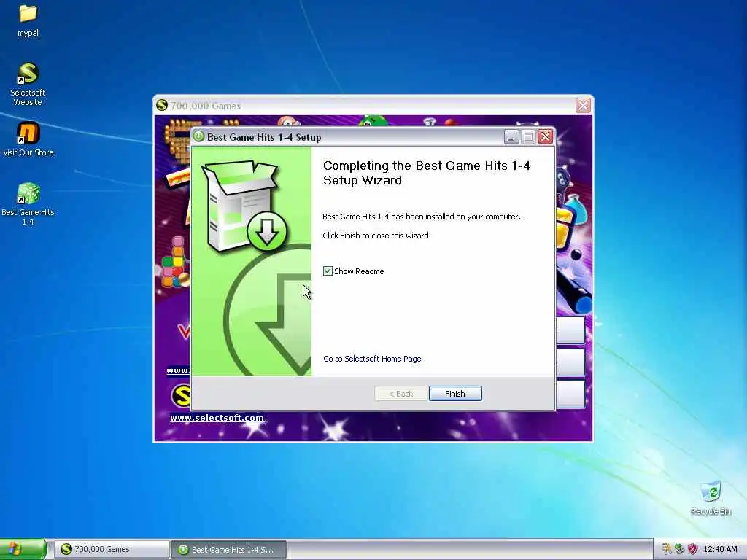Open the mypal folder on desktop
The width and height of the screenshot is (747, 560).
[x=28, y=20]
